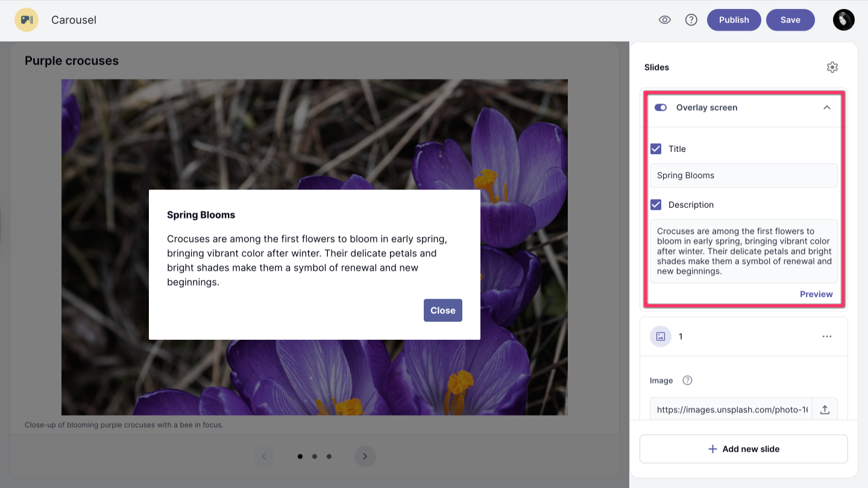Open Slides settings gear icon
The height and width of the screenshot is (488, 868).
tap(832, 67)
